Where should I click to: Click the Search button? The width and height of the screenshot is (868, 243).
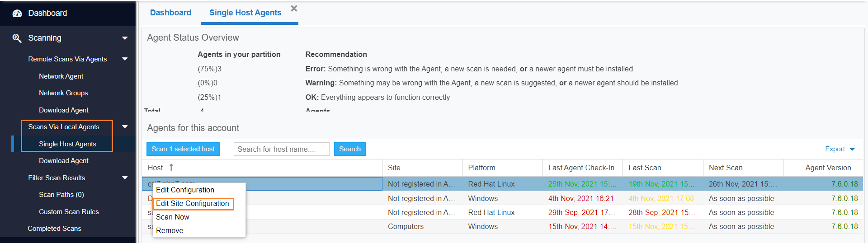(349, 149)
